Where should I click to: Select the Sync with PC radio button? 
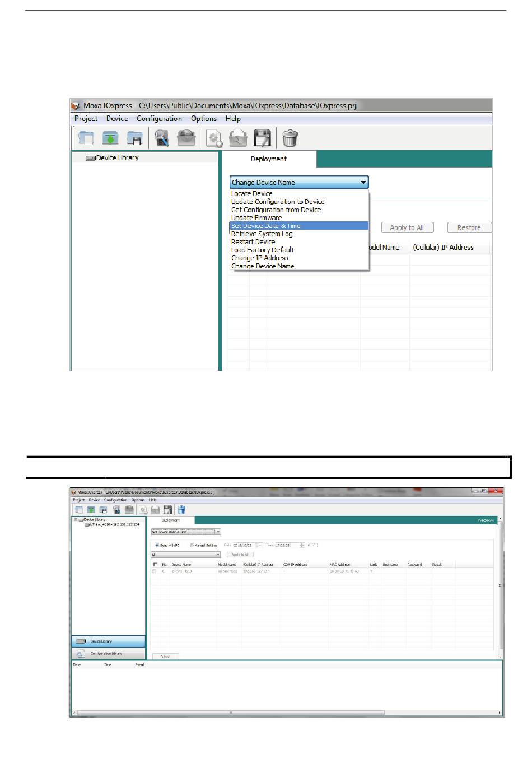[157, 545]
